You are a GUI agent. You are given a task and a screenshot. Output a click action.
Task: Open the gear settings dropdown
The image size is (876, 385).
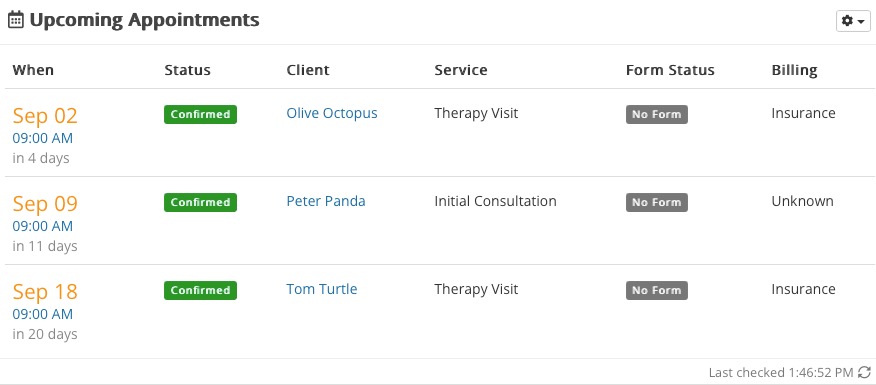(853, 21)
